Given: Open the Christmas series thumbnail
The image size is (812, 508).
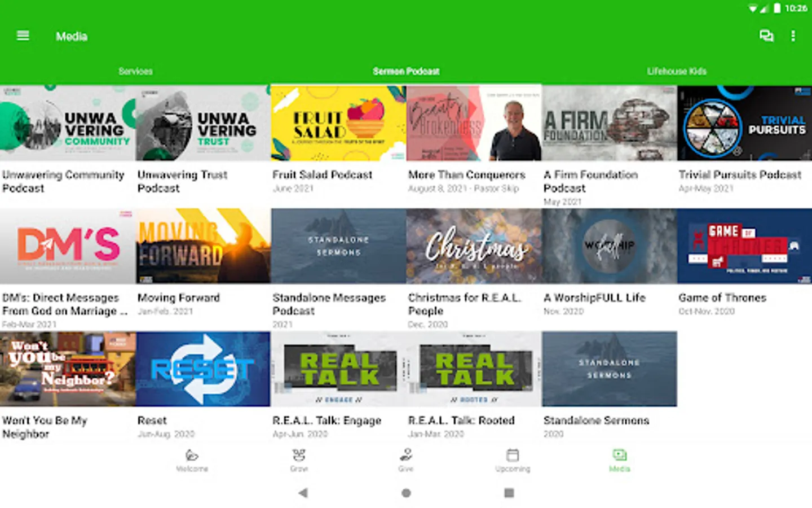Looking at the screenshot, I should coord(474,246).
